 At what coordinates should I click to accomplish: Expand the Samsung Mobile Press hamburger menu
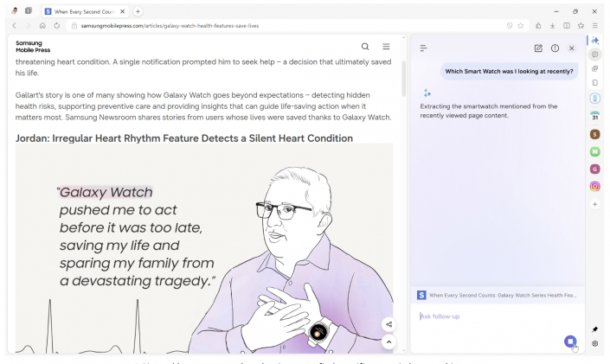(386, 46)
